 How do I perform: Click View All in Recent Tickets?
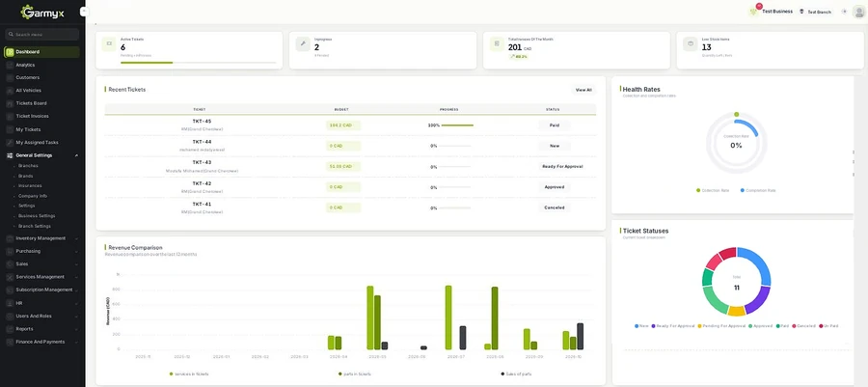coord(583,90)
